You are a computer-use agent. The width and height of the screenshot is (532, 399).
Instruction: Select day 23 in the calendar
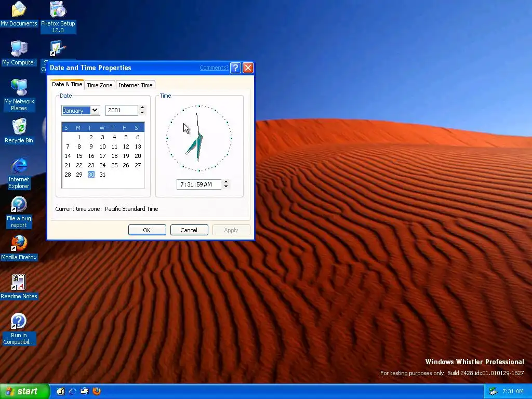click(x=91, y=165)
